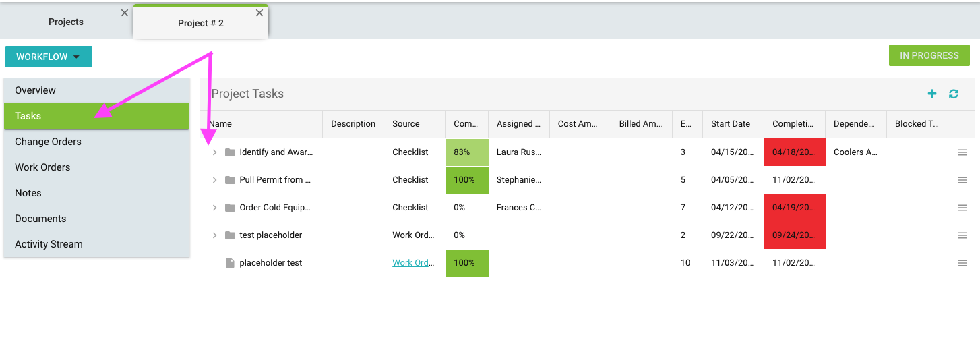The height and width of the screenshot is (344, 980).
Task: Click the 83% completion progress cell
Action: 466,152
